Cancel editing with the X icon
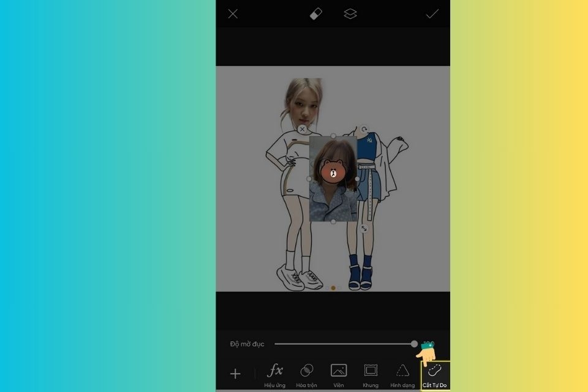This screenshot has width=588, height=392. pyautogui.click(x=233, y=14)
